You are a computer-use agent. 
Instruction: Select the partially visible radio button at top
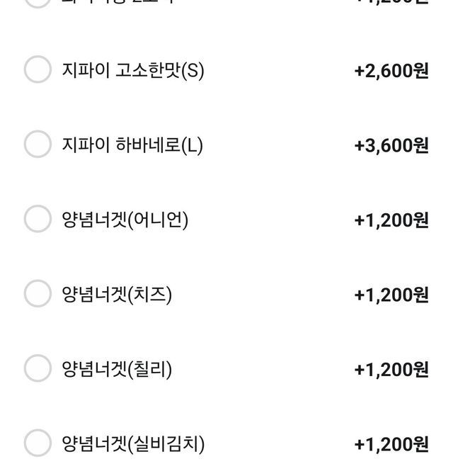pyautogui.click(x=38, y=2)
